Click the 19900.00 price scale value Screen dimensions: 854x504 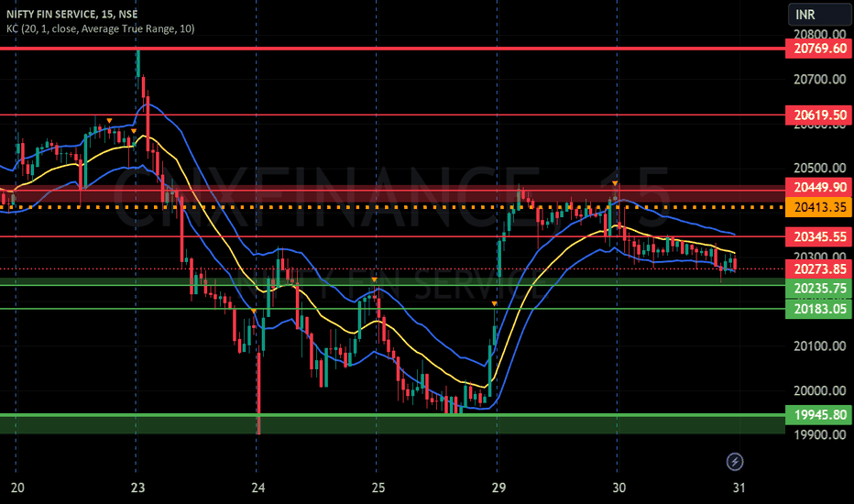pos(820,434)
